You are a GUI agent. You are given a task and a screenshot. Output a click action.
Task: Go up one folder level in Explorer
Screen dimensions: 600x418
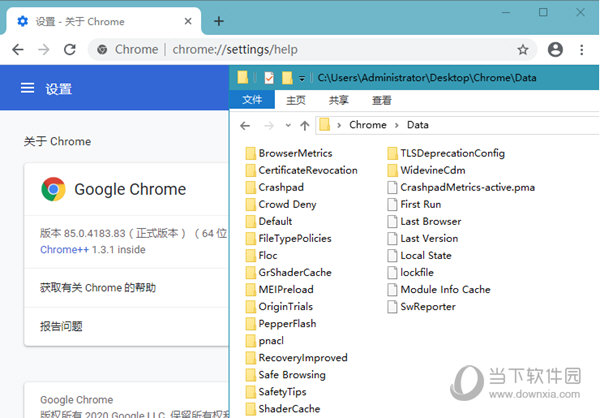pyautogui.click(x=305, y=126)
